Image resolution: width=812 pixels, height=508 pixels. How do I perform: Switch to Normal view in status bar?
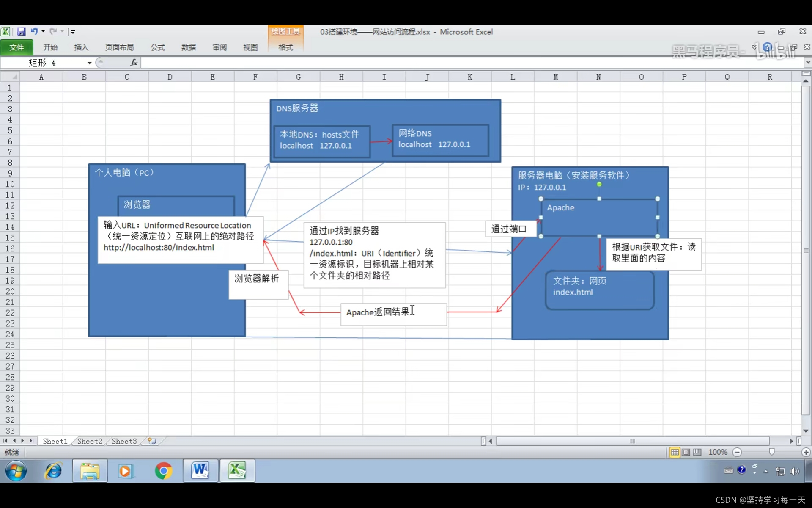point(675,452)
